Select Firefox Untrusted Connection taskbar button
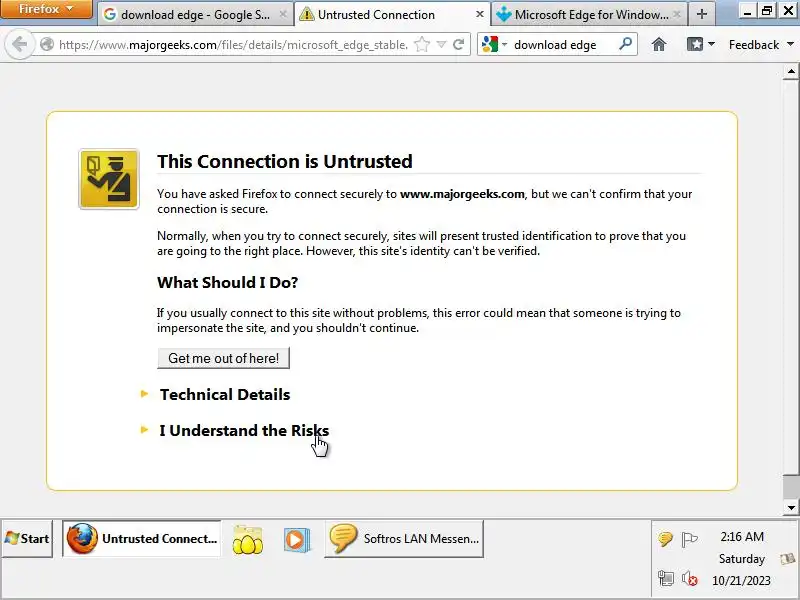 [x=142, y=539]
